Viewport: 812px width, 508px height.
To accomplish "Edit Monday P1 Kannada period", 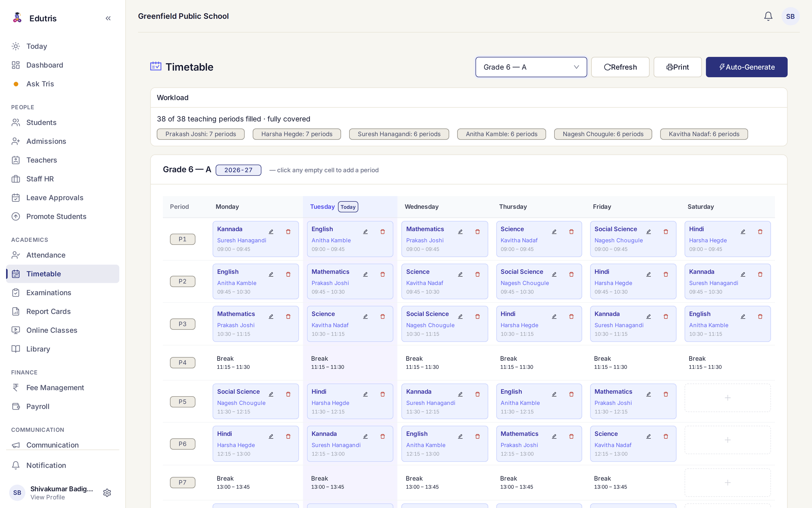I will (x=271, y=232).
